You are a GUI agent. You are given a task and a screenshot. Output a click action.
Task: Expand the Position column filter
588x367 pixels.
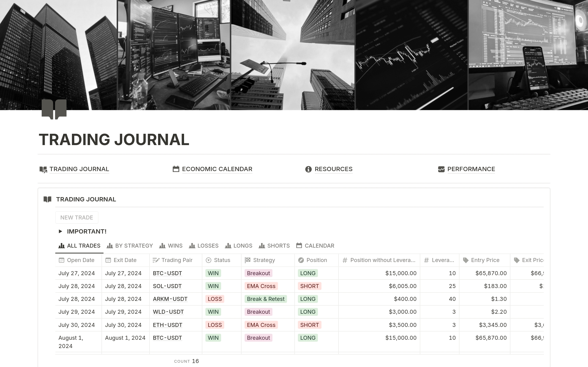[317, 260]
